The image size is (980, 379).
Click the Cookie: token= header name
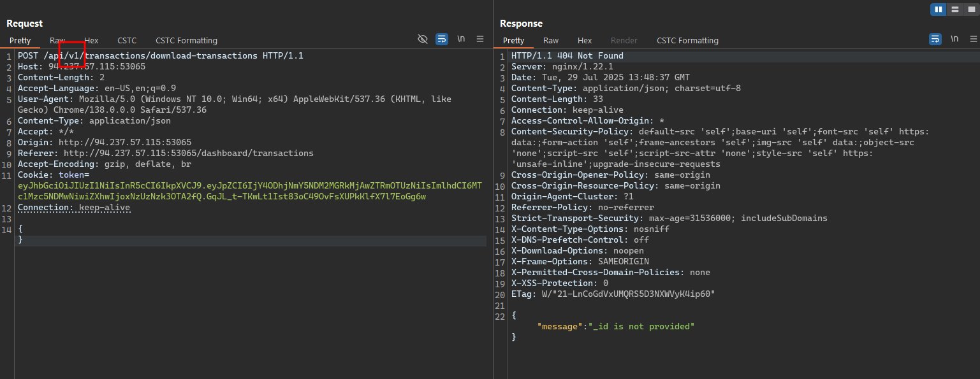click(x=54, y=175)
